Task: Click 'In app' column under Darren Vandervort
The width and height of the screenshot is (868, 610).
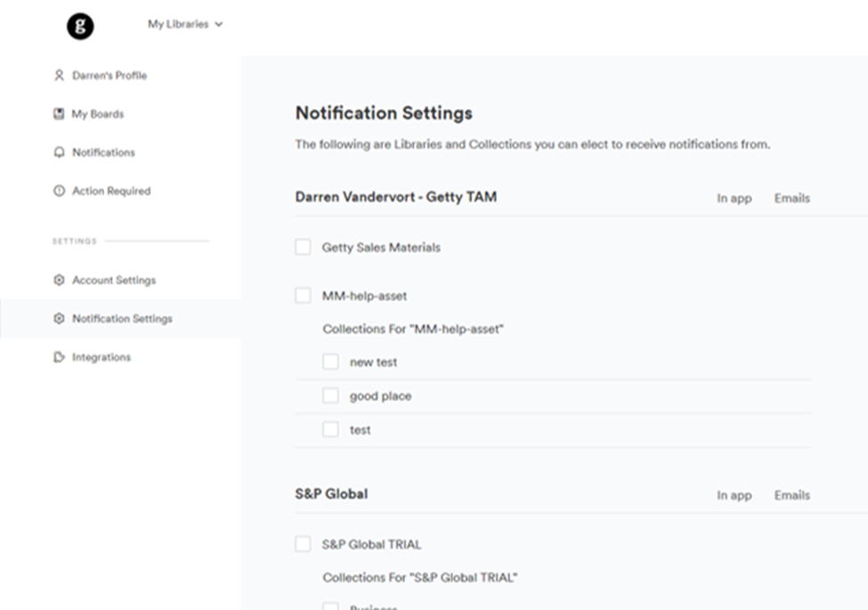Action: point(734,199)
